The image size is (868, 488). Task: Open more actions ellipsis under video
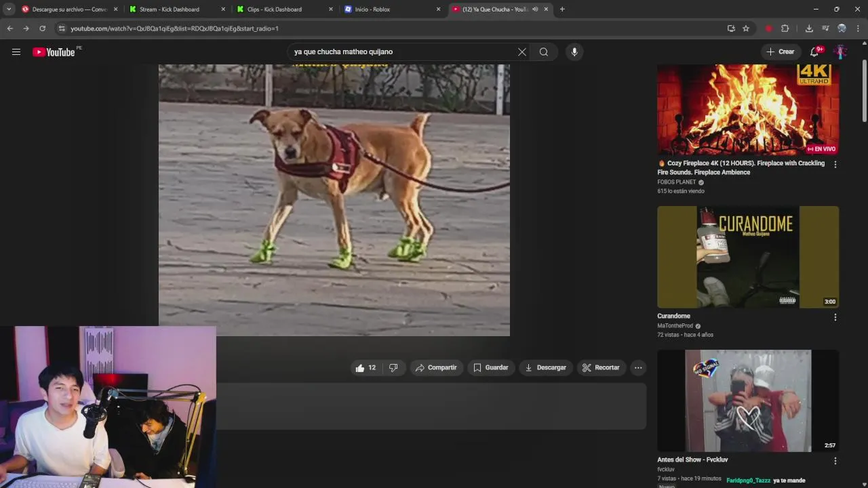pos(638,368)
